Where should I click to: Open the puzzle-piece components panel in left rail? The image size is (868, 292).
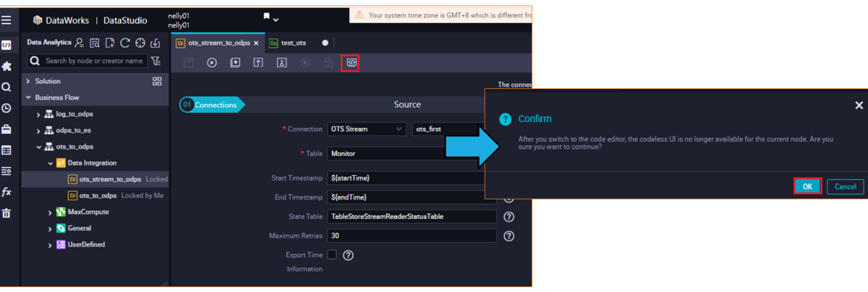(7, 66)
